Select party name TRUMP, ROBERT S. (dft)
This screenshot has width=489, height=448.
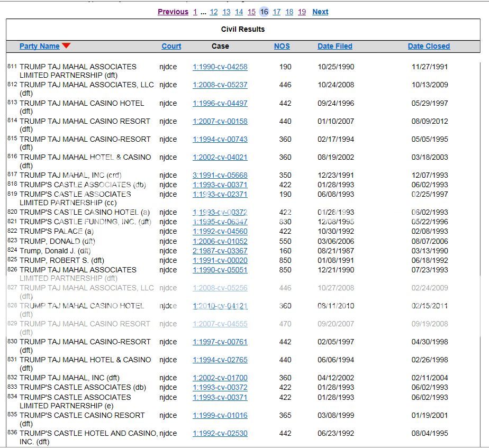62,260
